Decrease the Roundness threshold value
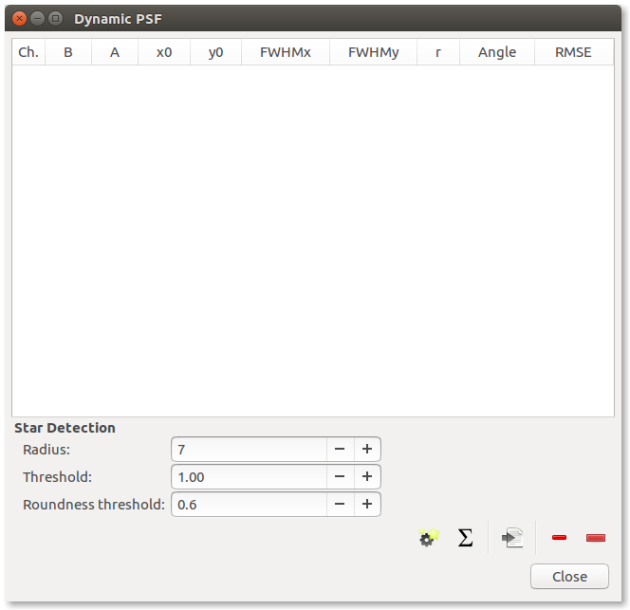The height and width of the screenshot is (610, 630). pos(340,504)
